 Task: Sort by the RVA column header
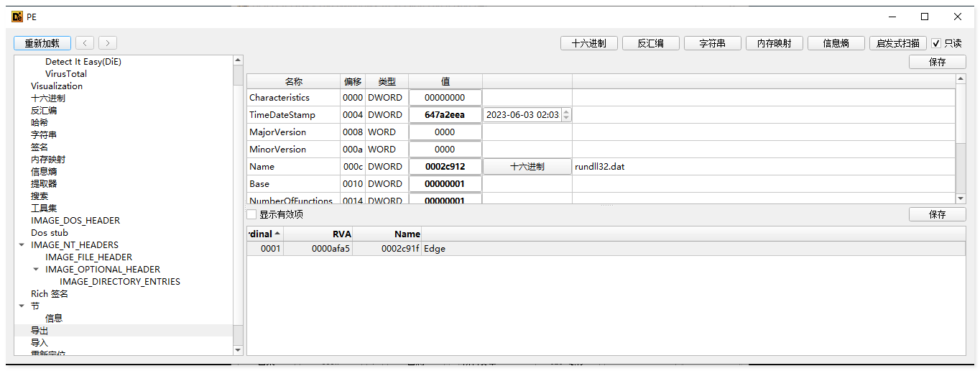pyautogui.click(x=318, y=234)
